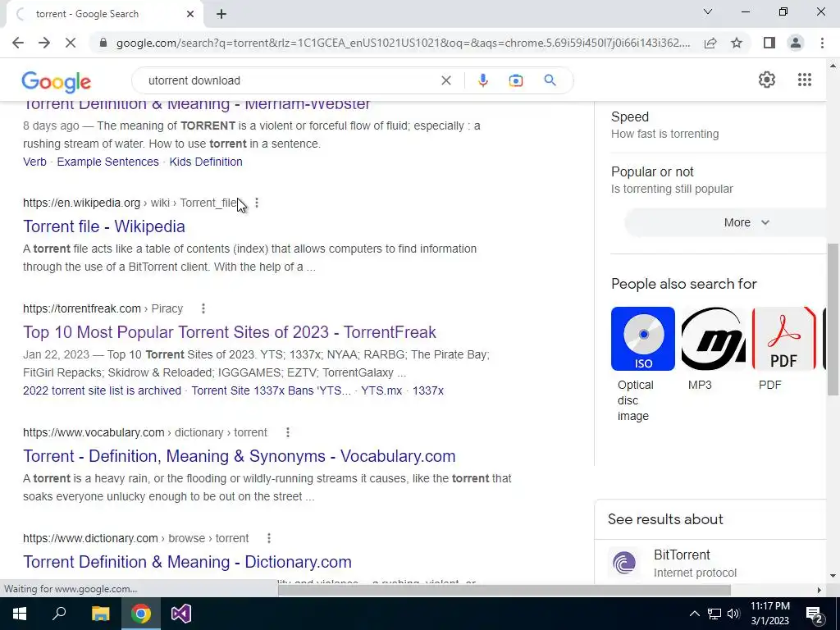Open Torrent file - Wikipedia result
Image resolution: width=840 pixels, height=630 pixels.
tap(104, 226)
